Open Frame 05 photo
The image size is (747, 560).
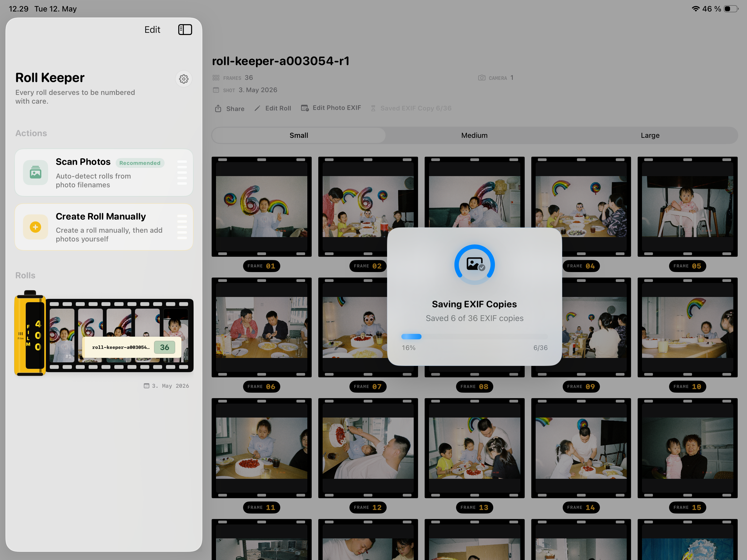pyautogui.click(x=688, y=207)
